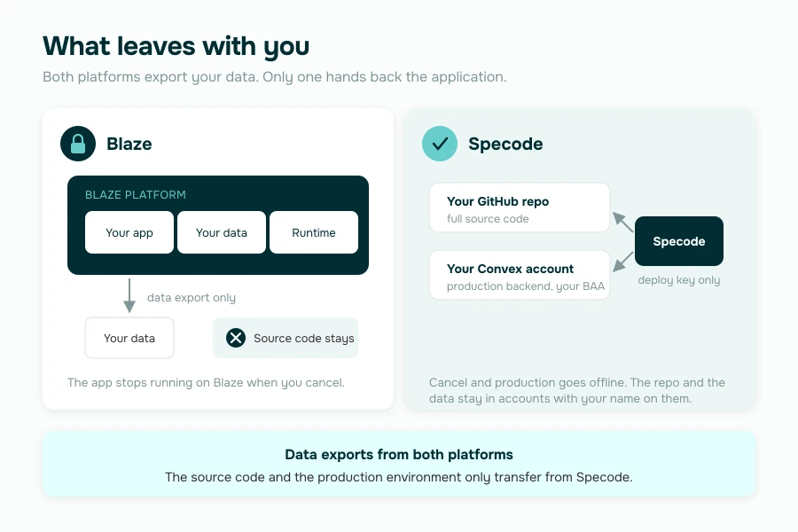Click the Source code stays chip
Screen dimensions: 798x532
[x=286, y=338]
